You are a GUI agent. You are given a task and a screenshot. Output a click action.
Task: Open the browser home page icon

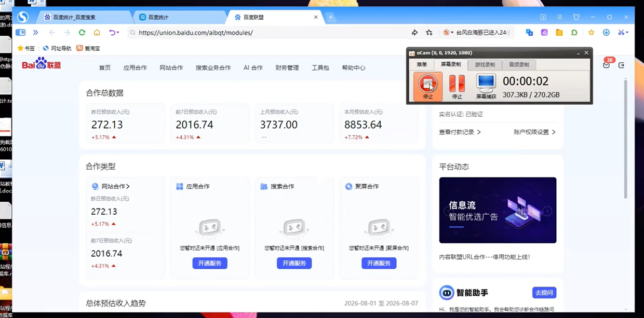click(x=97, y=32)
